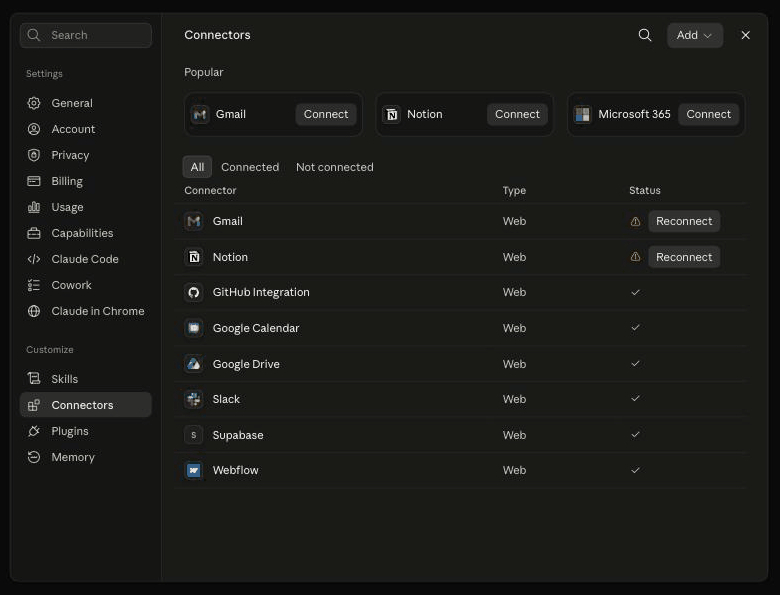The width and height of the screenshot is (780, 595).
Task: Click the Claude Code brackets icon
Action: pyautogui.click(x=34, y=259)
